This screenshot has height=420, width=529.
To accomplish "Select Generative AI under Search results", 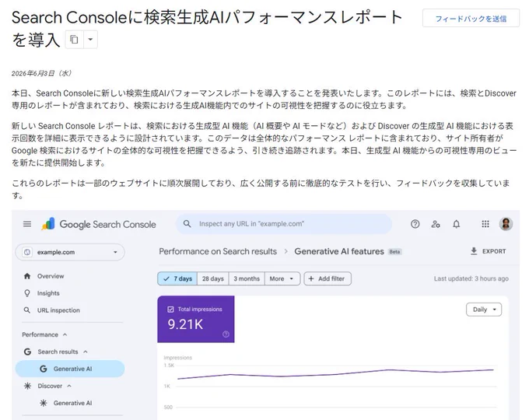I will pos(70,369).
